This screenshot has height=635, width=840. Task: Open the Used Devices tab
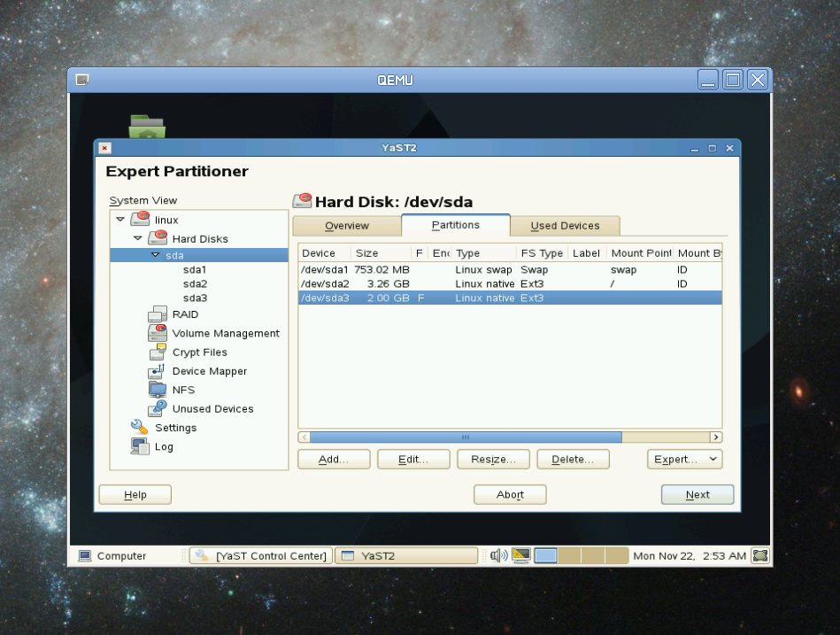click(x=565, y=225)
